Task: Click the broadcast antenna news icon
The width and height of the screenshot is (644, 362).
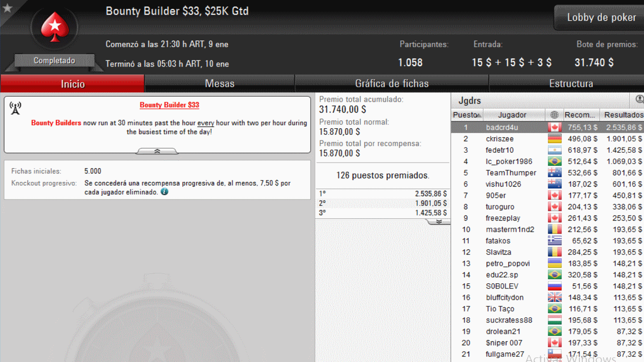Action: [x=15, y=108]
